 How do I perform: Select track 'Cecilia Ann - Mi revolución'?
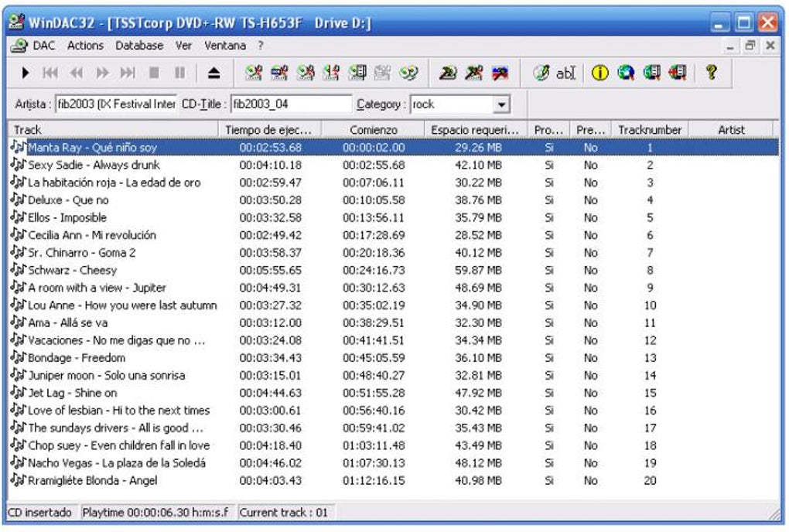91,235
